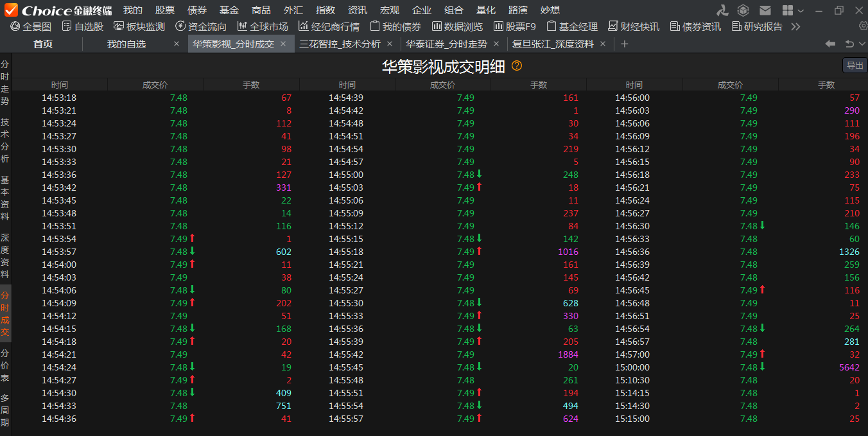This screenshot has height=436, width=868.
Task: Open toolbar settings gear icon
Action: coord(863,26)
